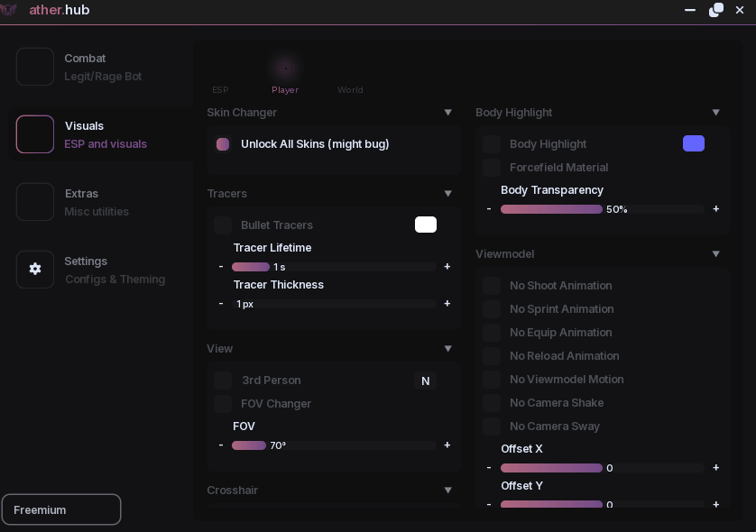Decrease Offset X with the minus button

[x=489, y=467]
